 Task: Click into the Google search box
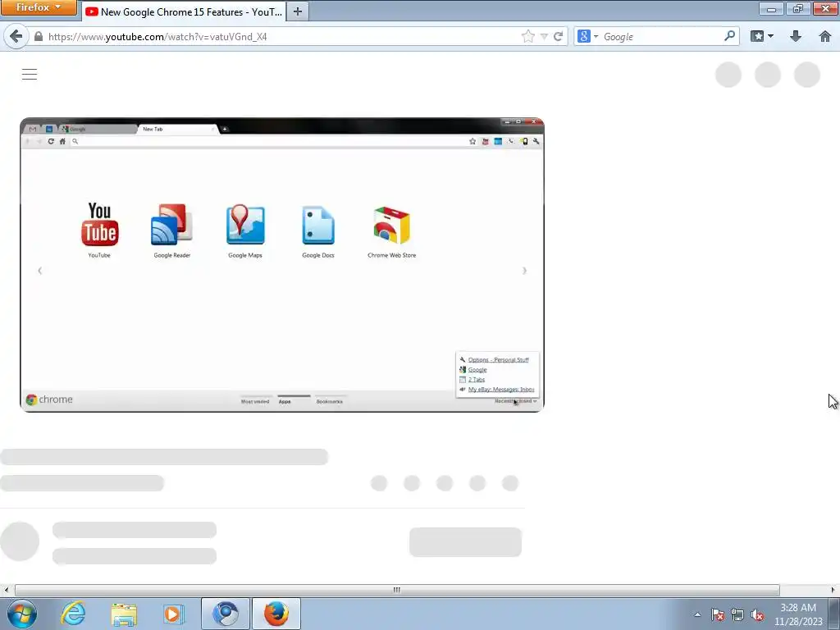662,36
